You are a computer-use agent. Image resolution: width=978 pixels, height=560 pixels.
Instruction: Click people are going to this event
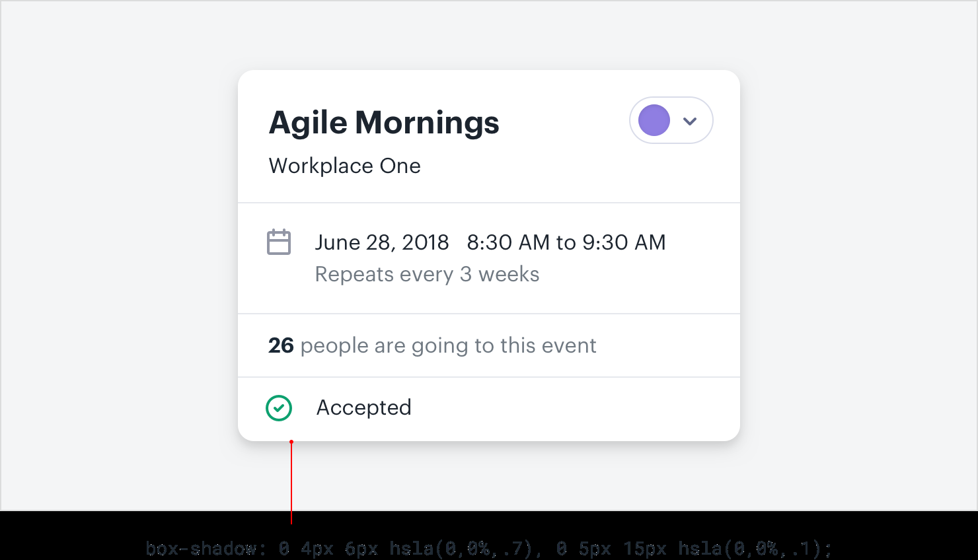pyautogui.click(x=448, y=345)
